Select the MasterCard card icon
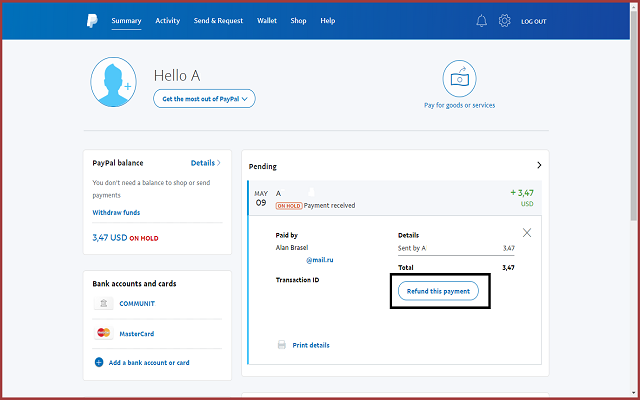Screen dimensions: 640x400 (x=102, y=333)
